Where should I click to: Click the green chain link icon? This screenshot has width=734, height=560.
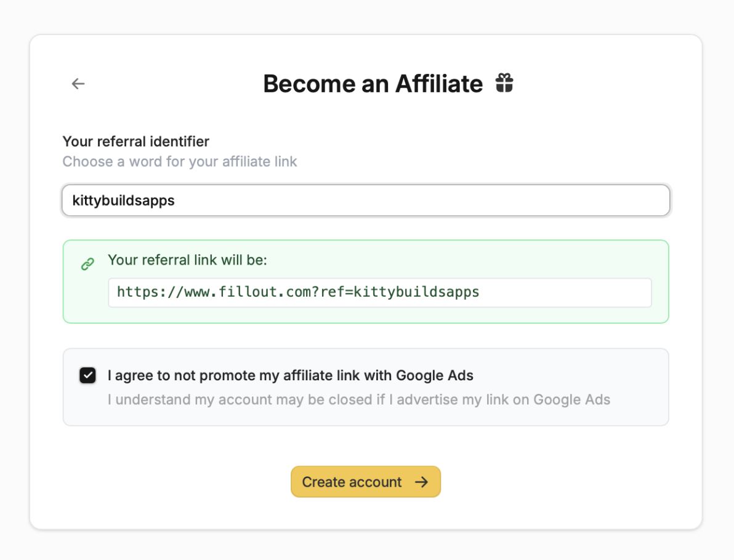pos(88,264)
